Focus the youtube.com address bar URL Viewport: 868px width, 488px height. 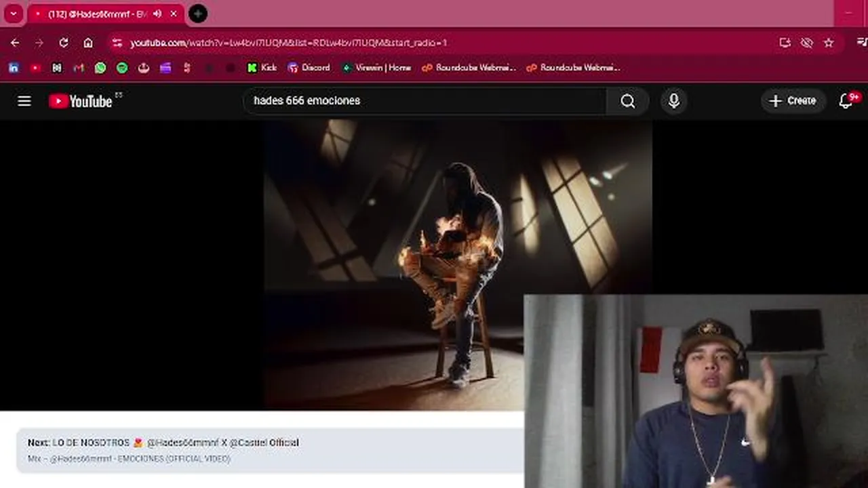288,43
